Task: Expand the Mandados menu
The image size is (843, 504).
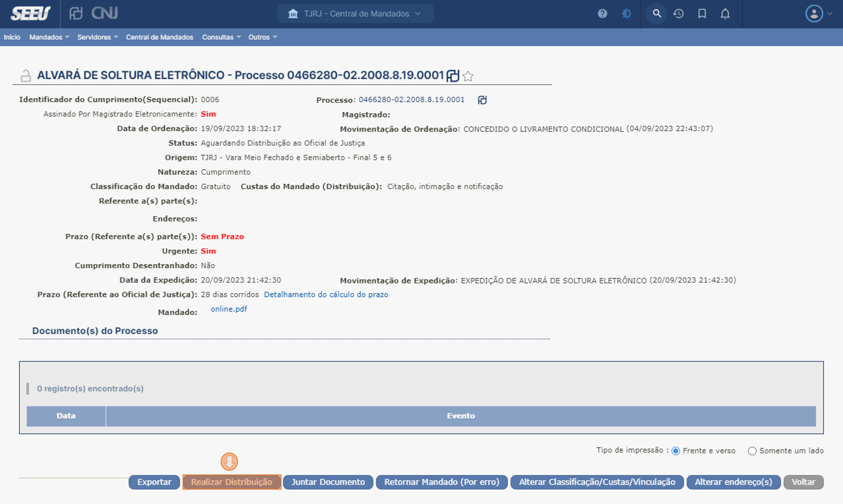Action: [x=49, y=37]
